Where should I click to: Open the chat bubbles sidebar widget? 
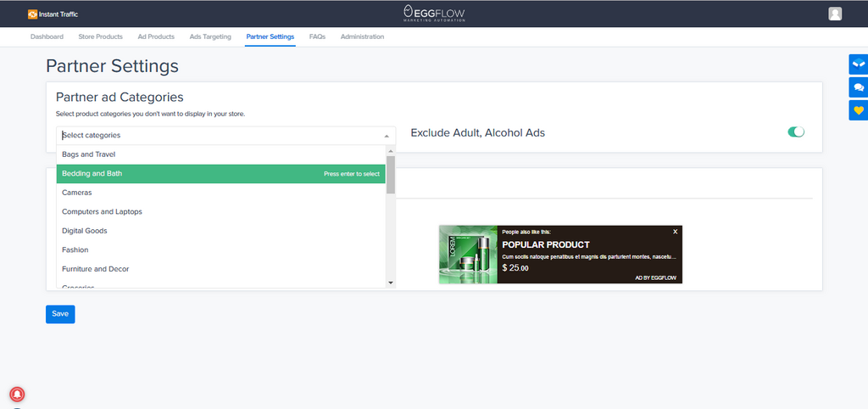point(859,87)
